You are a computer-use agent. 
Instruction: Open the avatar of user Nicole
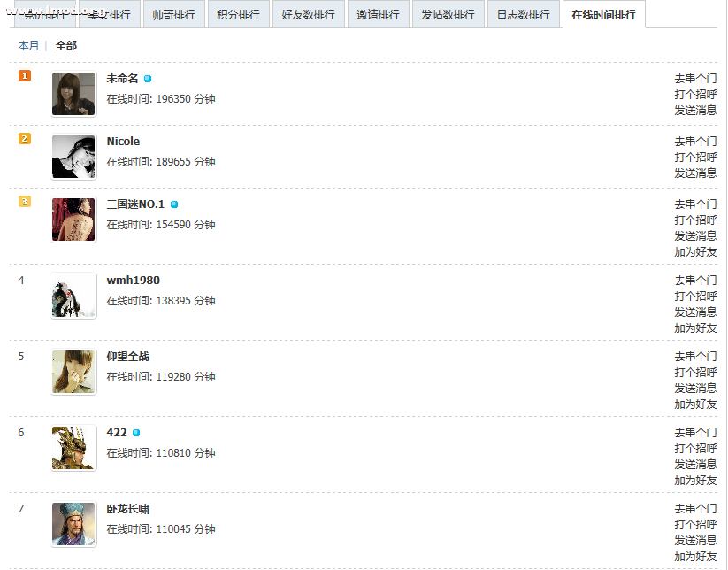[73, 157]
